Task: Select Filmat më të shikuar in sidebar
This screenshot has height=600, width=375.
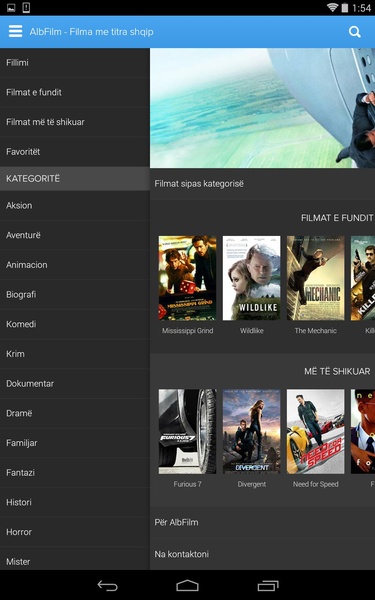Action: coord(75,122)
